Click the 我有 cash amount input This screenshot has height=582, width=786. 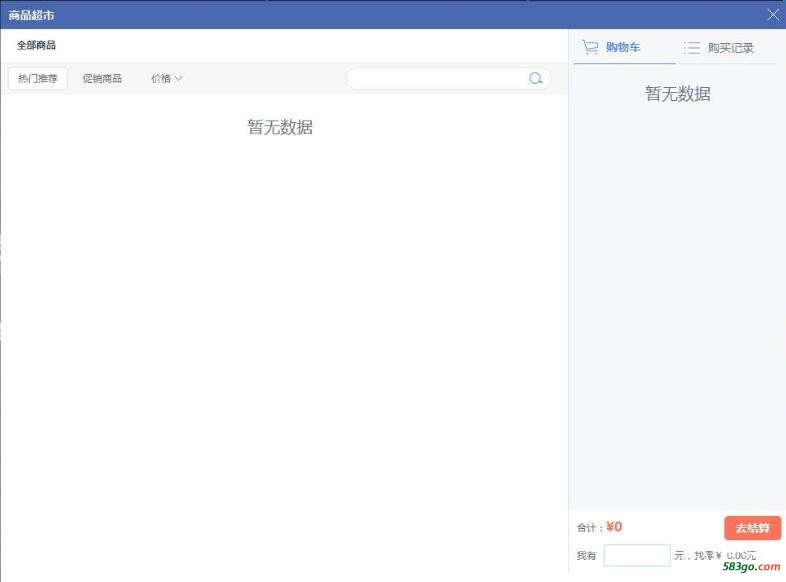click(x=637, y=555)
